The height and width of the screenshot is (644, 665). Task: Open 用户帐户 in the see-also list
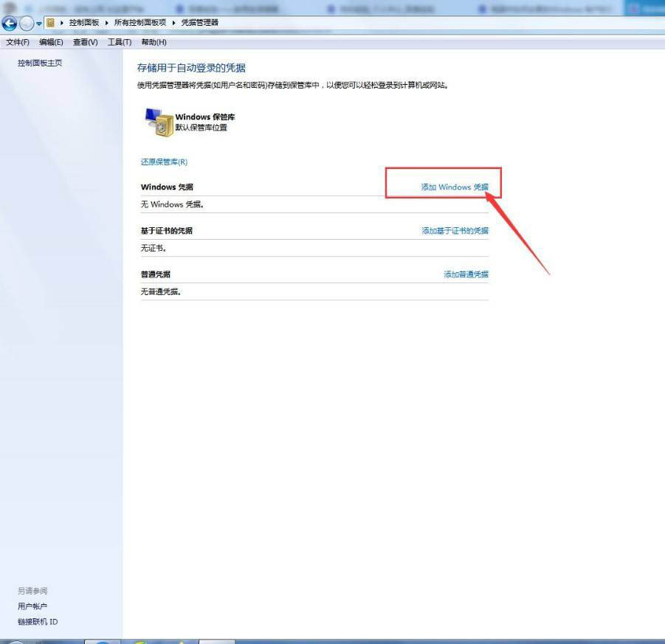(32, 606)
